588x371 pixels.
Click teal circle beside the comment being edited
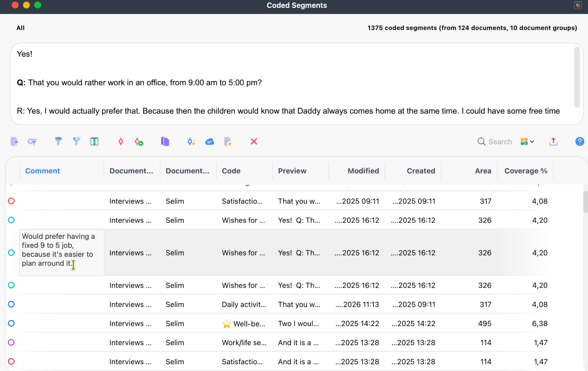(11, 253)
